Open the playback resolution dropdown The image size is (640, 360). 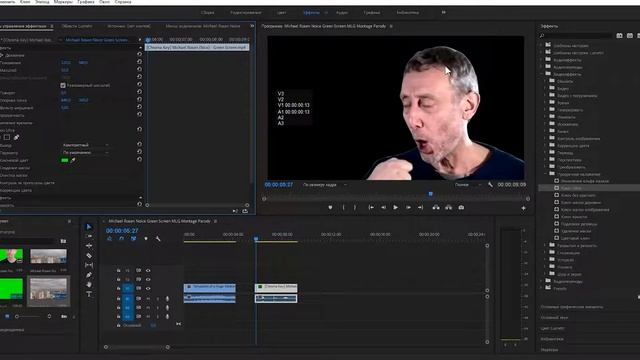point(467,184)
